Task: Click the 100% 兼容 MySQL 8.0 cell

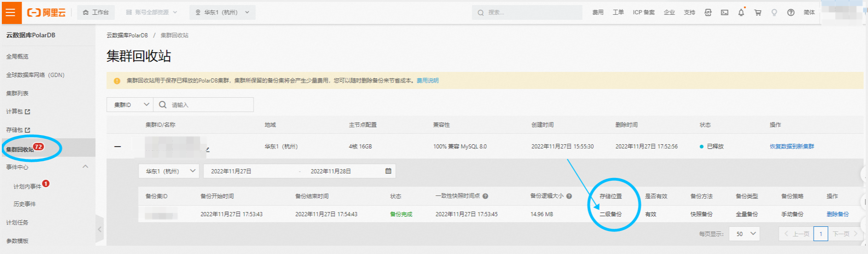Action: (x=460, y=147)
